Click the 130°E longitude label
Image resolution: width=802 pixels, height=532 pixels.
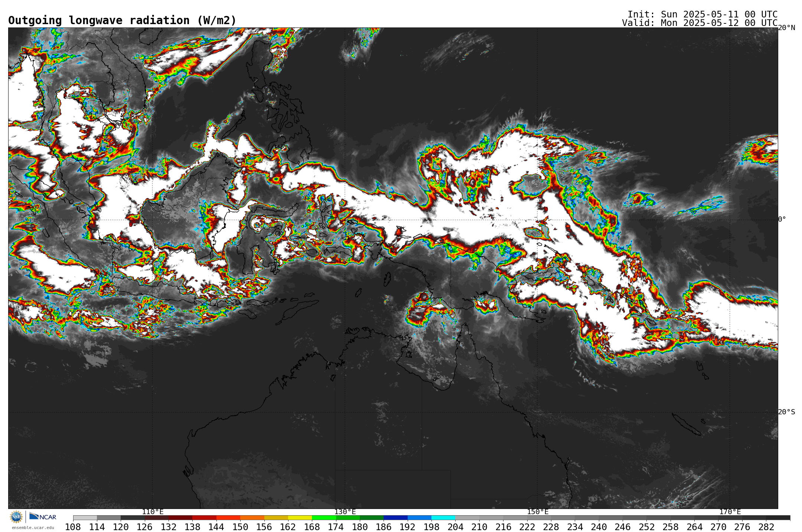pos(345,512)
